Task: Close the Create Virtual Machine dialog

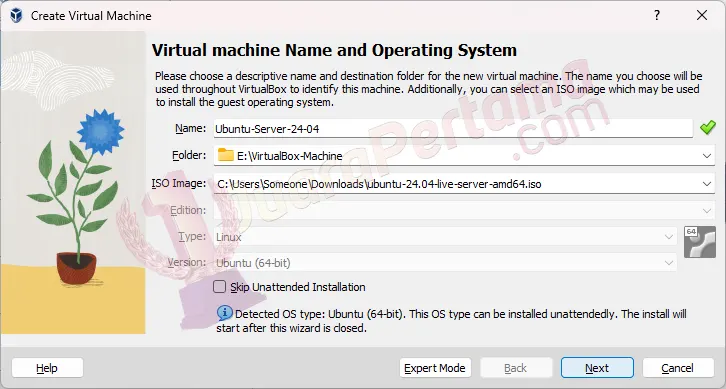Action: 702,15
